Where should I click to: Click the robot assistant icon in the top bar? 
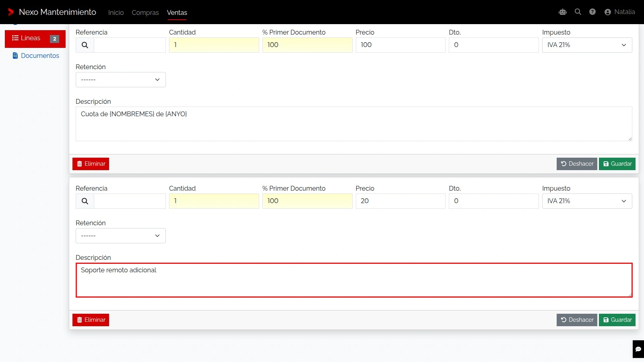(x=563, y=12)
